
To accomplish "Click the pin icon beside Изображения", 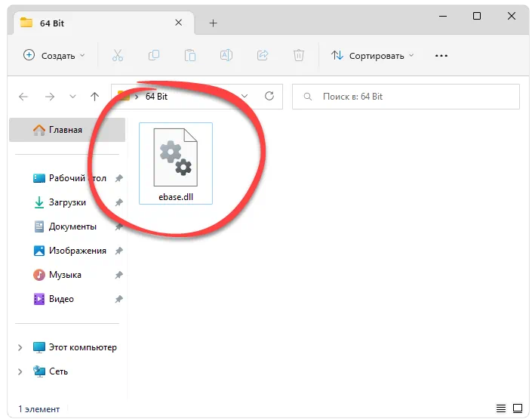I will click(x=118, y=251).
